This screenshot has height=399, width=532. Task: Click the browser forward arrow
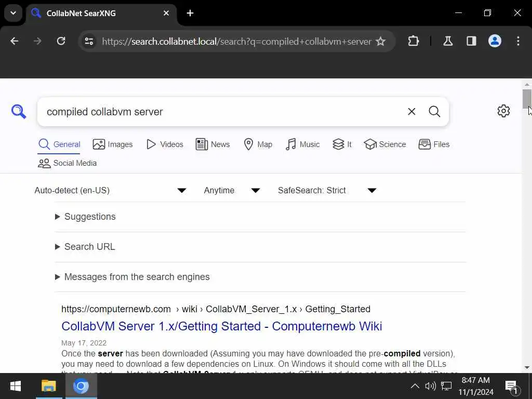(x=37, y=41)
